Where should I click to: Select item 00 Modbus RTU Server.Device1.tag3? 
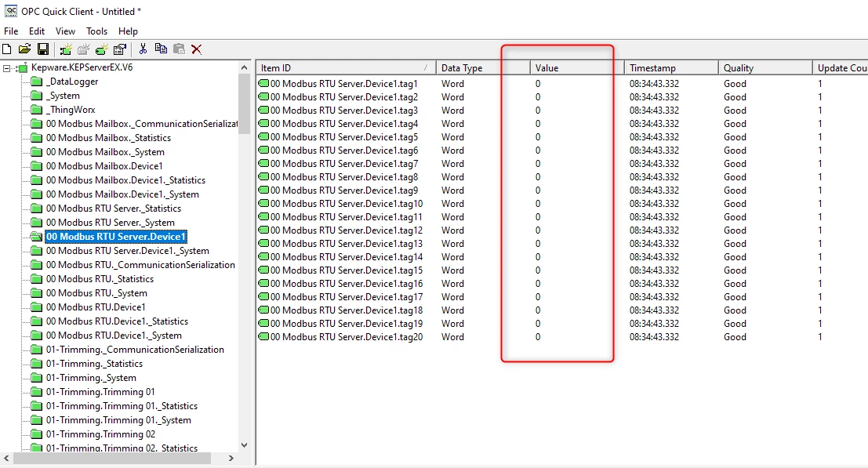343,110
